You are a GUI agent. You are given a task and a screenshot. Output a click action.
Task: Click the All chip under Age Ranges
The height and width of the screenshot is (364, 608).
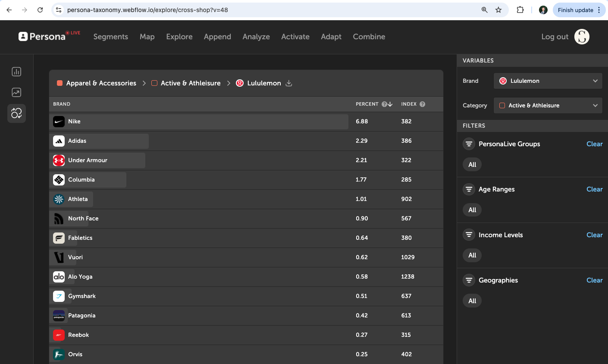click(x=472, y=210)
